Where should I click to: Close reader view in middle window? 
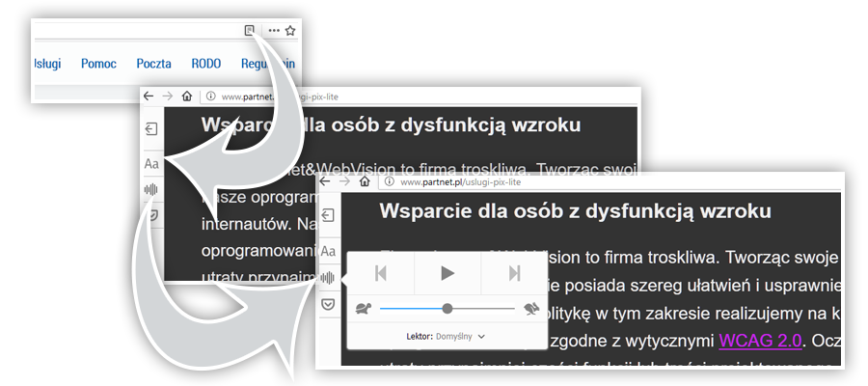[151, 129]
